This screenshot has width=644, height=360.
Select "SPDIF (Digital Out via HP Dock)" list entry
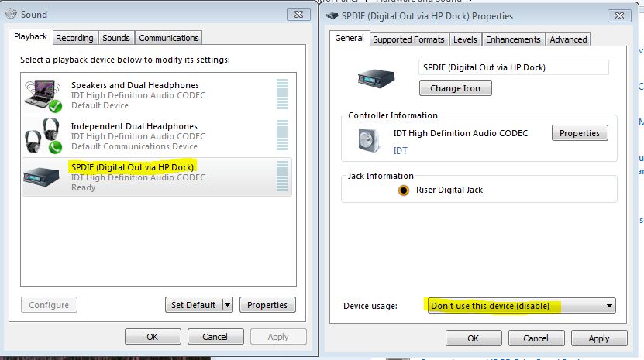point(157,177)
